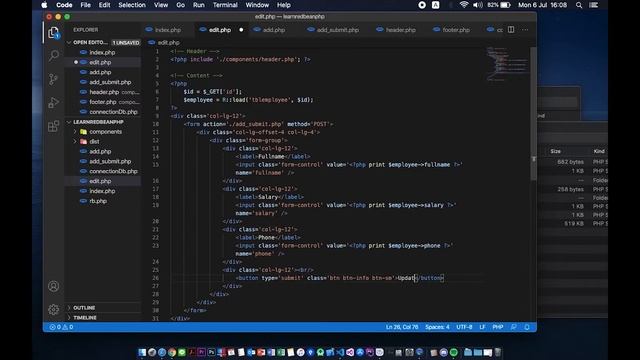Click the battery status in menu bar
Viewport: 640px width, 360px height.
point(499,5)
